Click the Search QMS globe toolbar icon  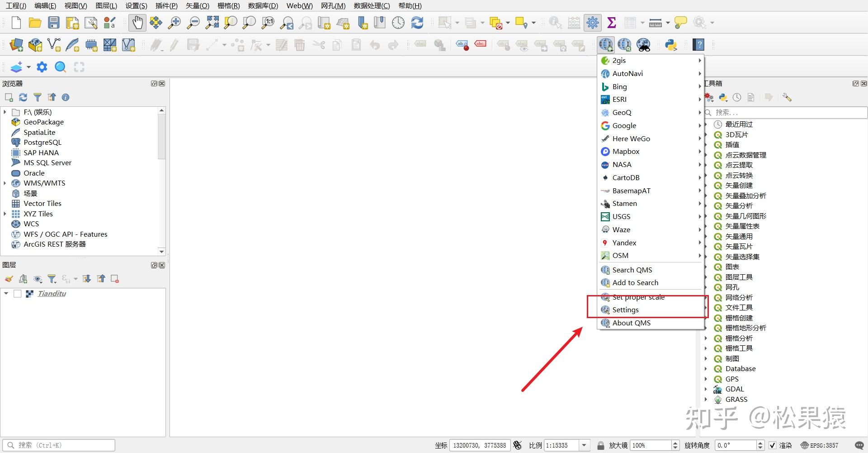tap(625, 45)
